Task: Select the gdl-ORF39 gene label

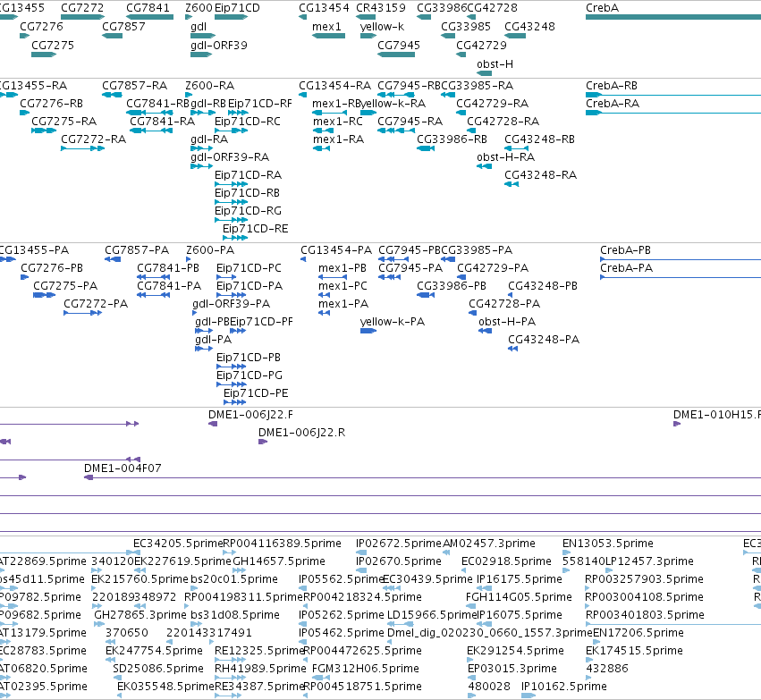Action: (219, 46)
